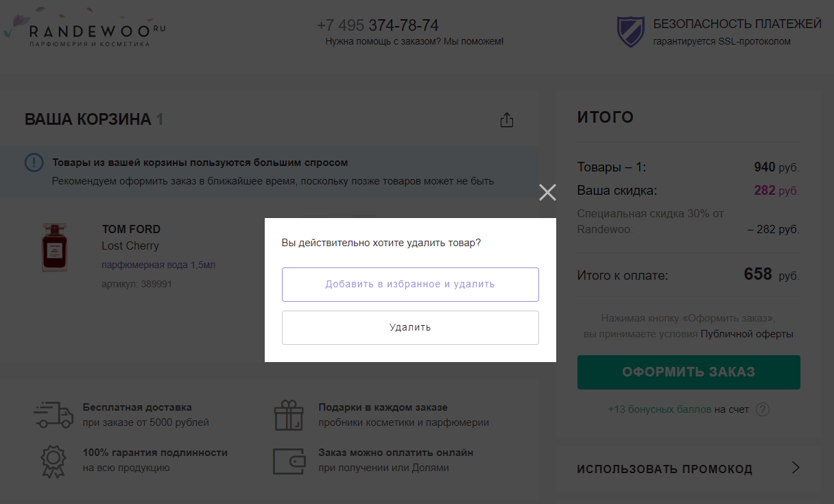Open the Randewoo logo home link
The height and width of the screenshot is (504, 834).
click(85, 28)
